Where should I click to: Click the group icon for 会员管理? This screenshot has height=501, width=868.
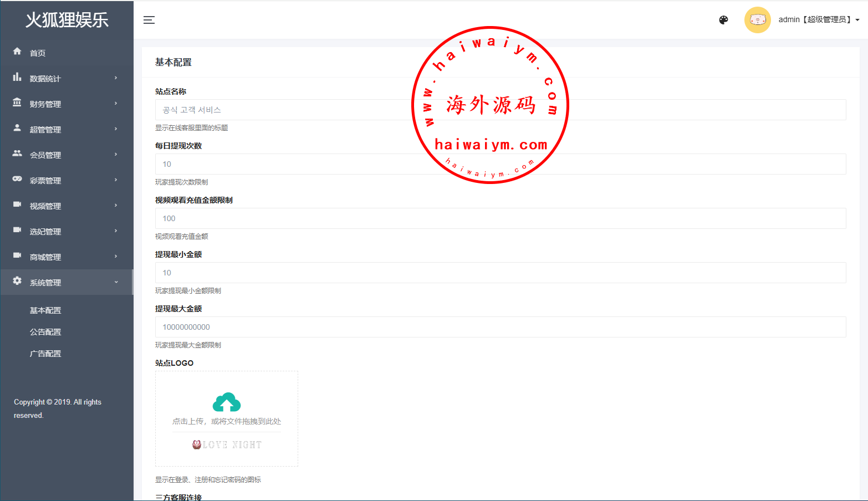17,154
